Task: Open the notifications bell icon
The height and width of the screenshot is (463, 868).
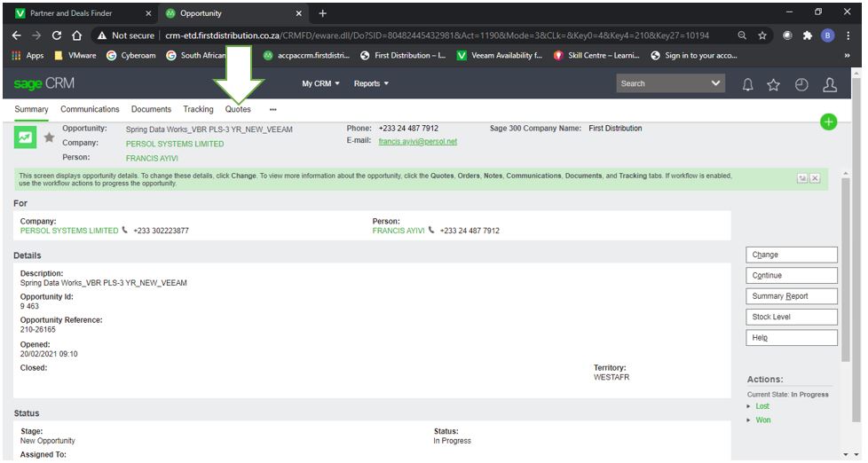Action: pyautogui.click(x=747, y=84)
